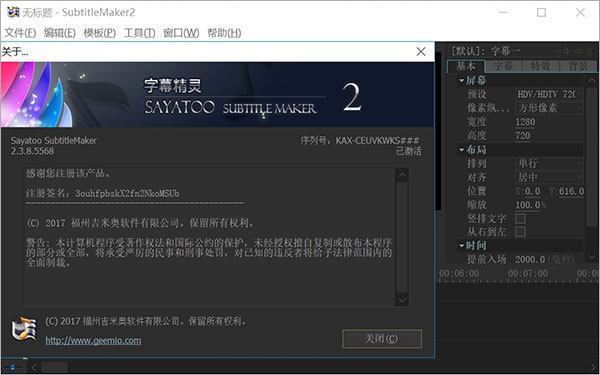Switch to the 特效 tab

540,66
